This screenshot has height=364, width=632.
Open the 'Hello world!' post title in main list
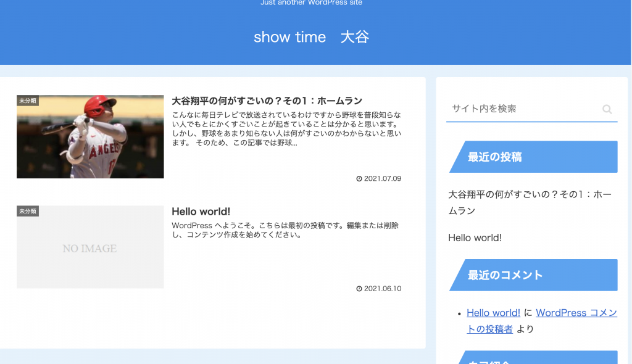(201, 211)
